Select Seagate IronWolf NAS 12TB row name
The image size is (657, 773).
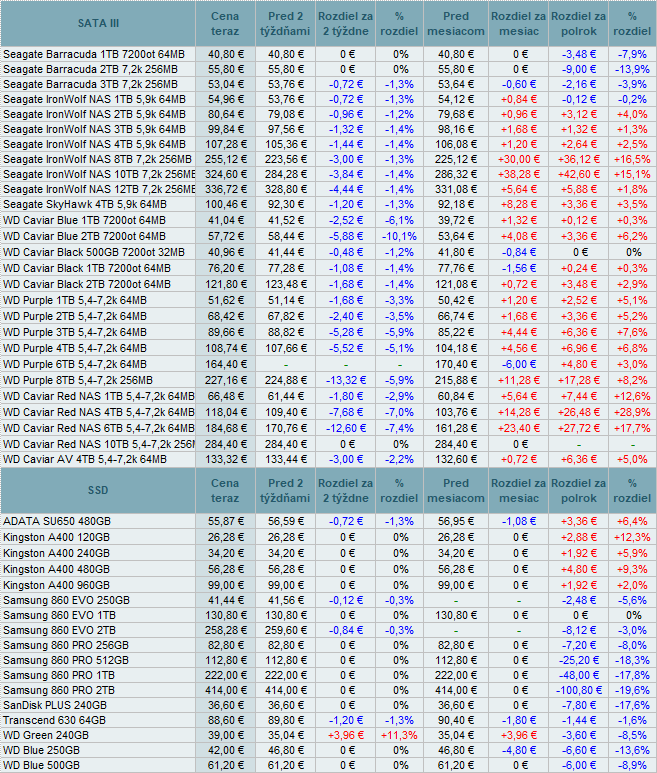(99, 189)
